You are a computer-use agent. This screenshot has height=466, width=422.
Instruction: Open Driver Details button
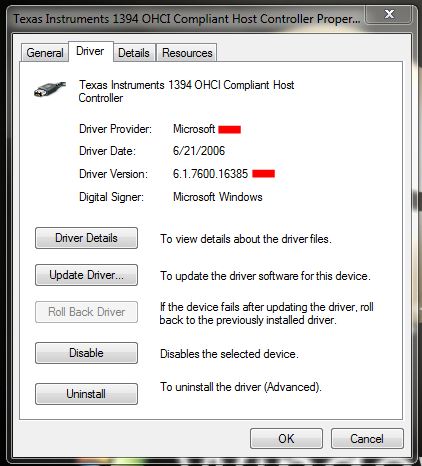coord(86,238)
